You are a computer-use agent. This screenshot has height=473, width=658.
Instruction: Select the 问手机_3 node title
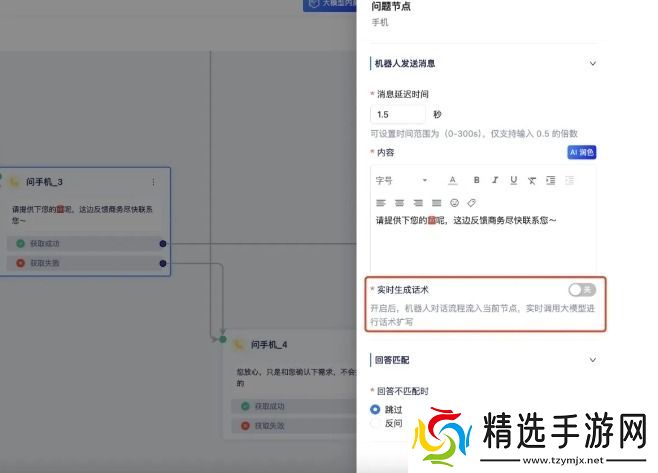coord(44,182)
